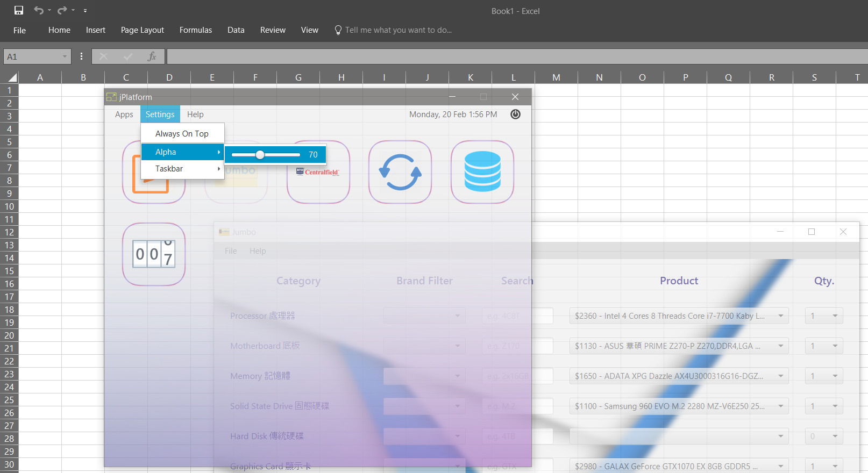
Task: Click the date Monday, 20 Feb 1:56 PM
Action: 453,114
